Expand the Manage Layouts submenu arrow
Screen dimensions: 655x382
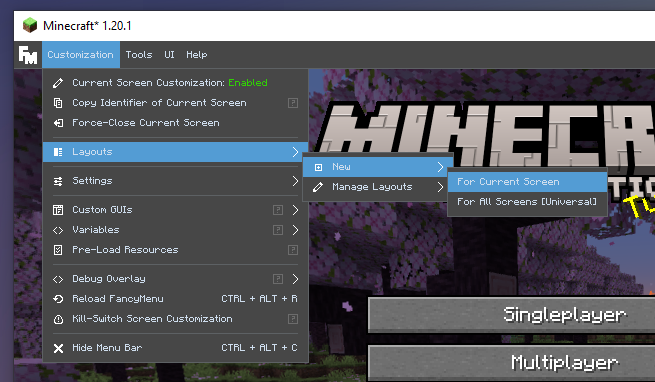coord(440,187)
